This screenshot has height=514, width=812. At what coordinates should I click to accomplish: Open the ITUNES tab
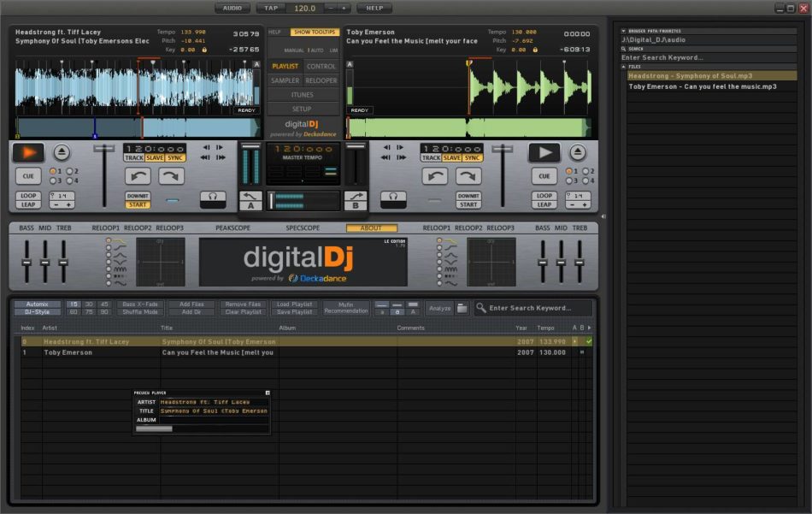point(303,95)
